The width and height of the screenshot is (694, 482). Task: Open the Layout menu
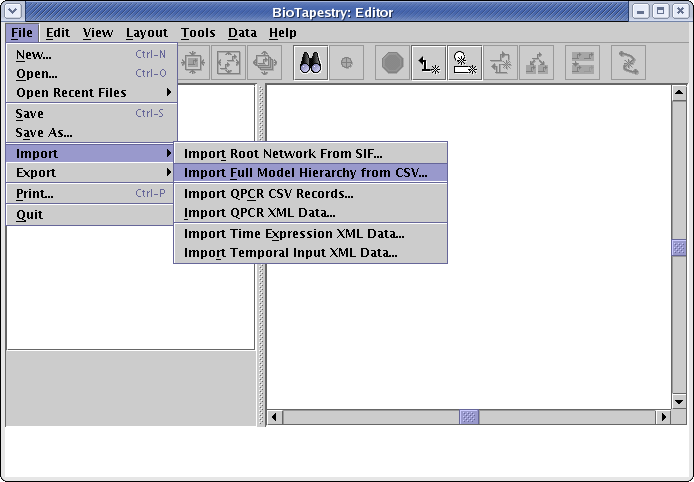tap(147, 33)
